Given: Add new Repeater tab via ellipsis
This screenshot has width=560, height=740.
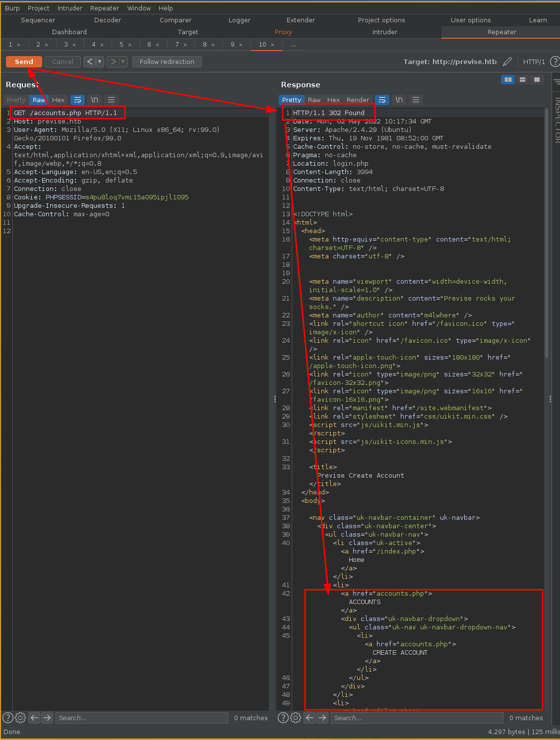Looking at the screenshot, I should coord(293,45).
